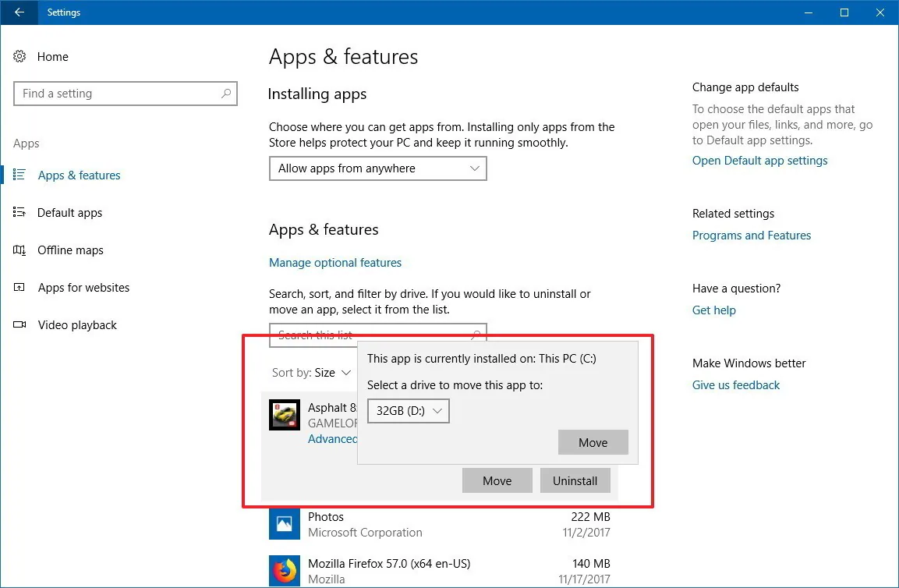Click the Uninstall button
The image size is (899, 588).
pos(575,480)
